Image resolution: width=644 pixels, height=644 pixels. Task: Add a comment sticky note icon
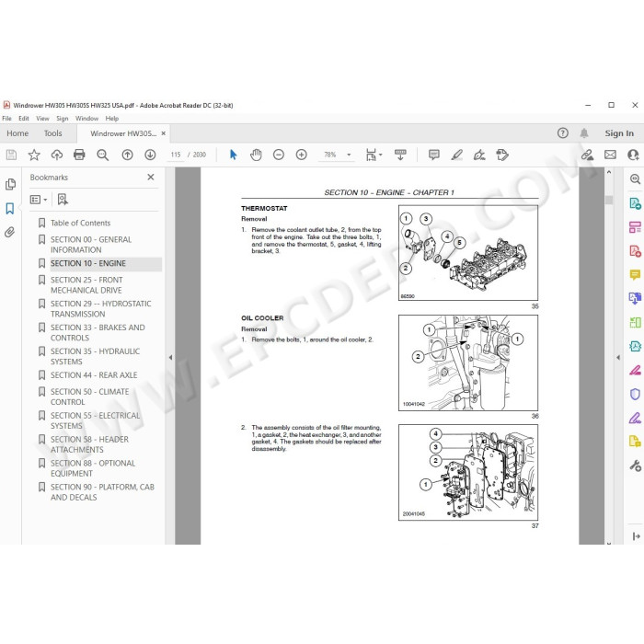433,155
